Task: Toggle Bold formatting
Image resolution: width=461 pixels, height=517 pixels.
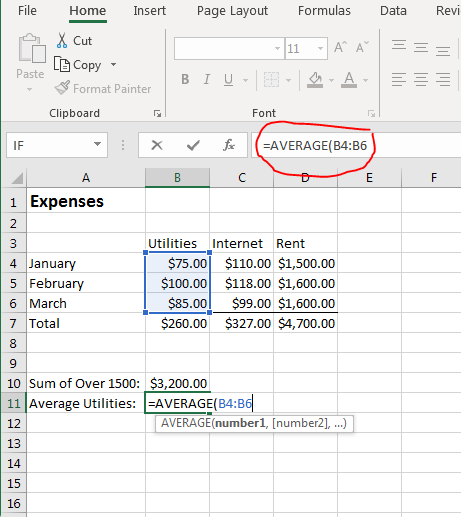Action: (x=185, y=80)
